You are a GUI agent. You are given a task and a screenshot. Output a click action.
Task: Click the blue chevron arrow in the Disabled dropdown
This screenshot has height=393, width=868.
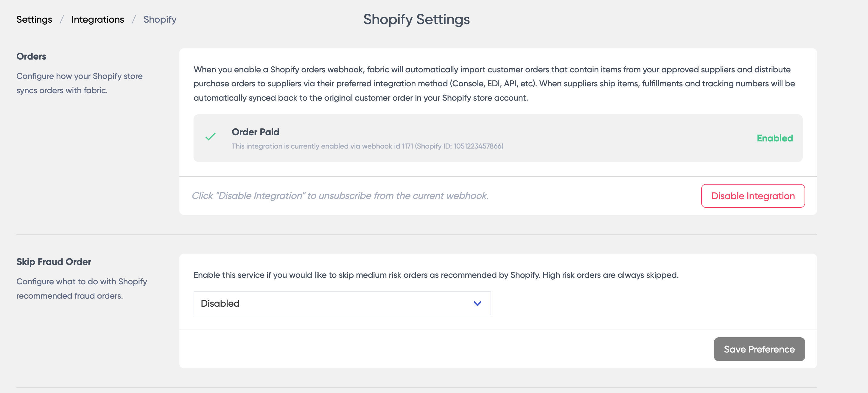tap(477, 303)
